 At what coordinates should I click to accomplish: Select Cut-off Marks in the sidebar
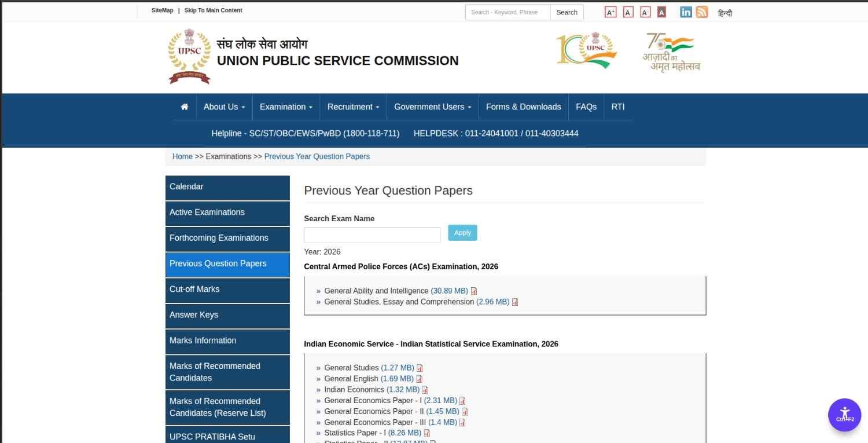(227, 290)
